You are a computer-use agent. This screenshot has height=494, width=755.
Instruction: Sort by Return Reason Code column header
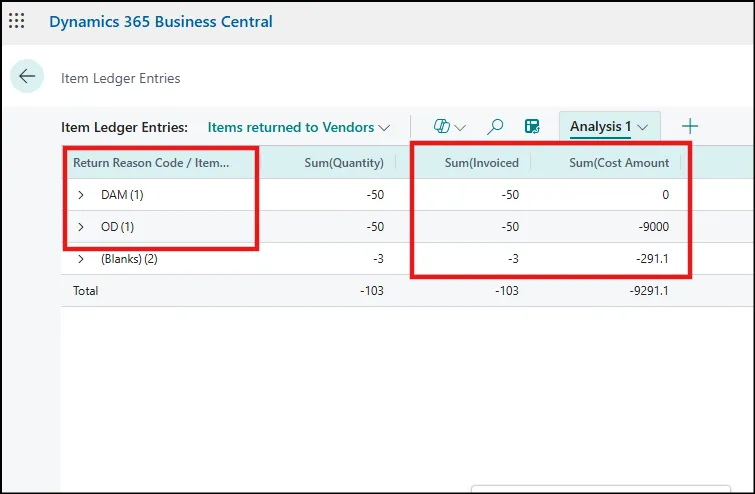tap(151, 163)
